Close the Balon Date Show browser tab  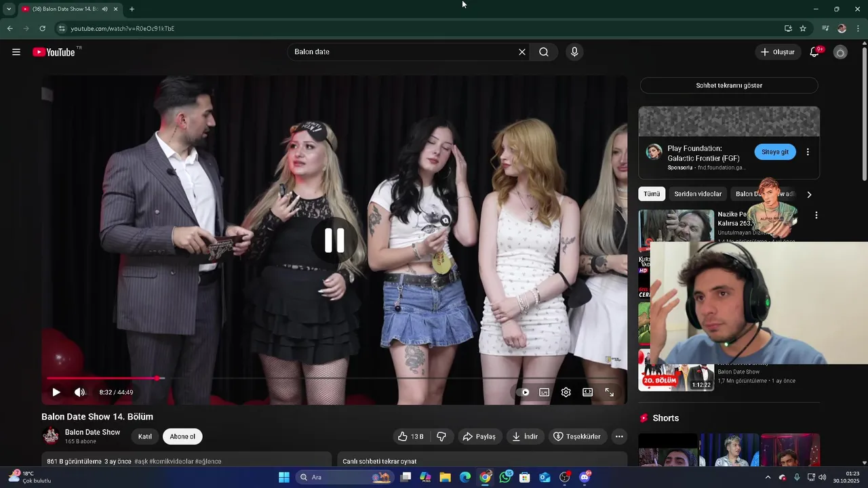tap(115, 9)
